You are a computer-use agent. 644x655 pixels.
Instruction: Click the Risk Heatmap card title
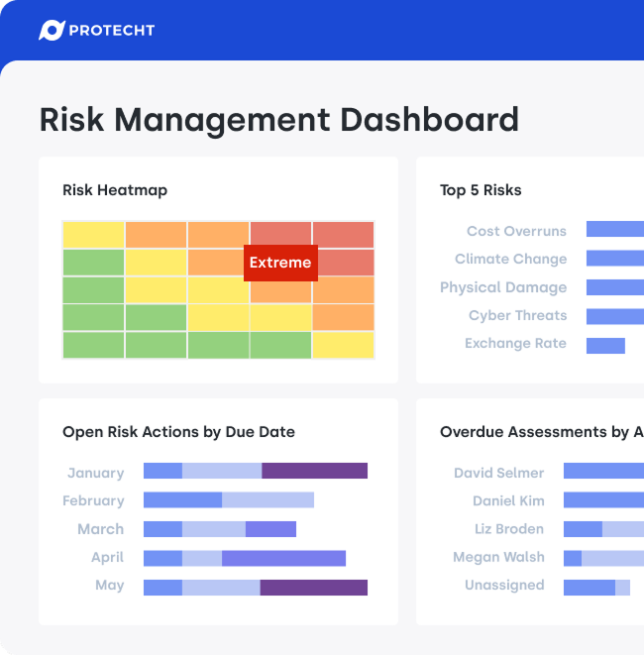(115, 190)
